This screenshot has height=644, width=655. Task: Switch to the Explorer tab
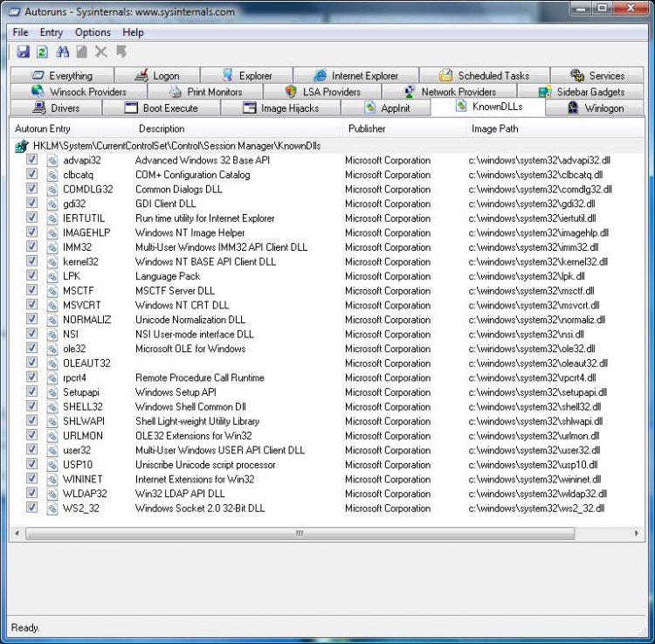(246, 76)
